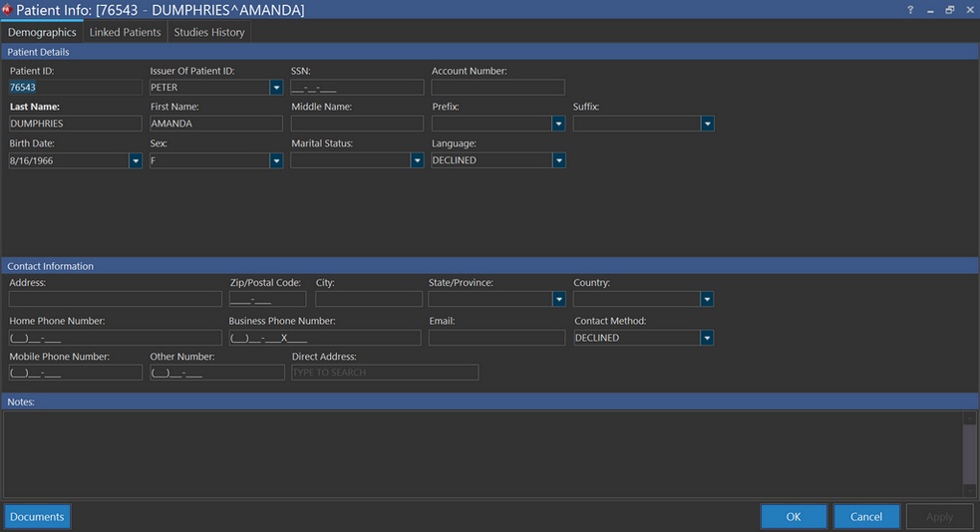The image size is (980, 532).
Task: Click the Notes area scrollbar
Action: 969,453
